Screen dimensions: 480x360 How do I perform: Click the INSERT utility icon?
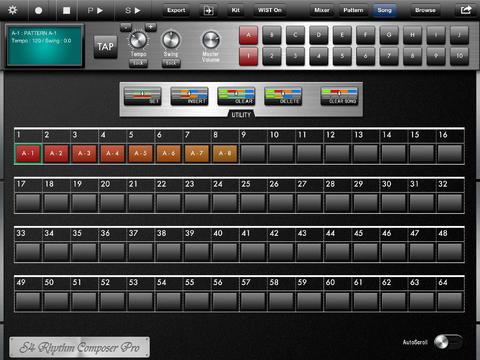pos(189,96)
